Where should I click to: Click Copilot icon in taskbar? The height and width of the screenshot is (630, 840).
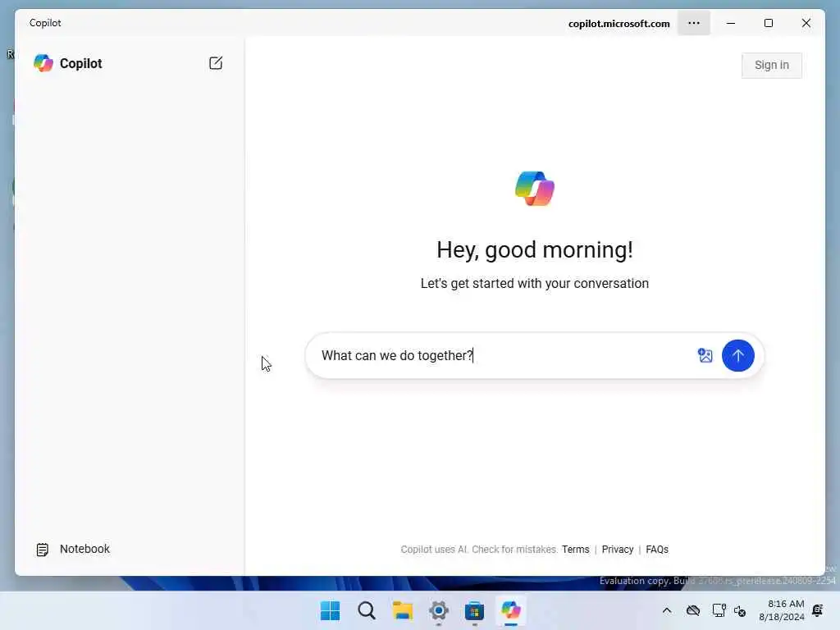pyautogui.click(x=510, y=610)
